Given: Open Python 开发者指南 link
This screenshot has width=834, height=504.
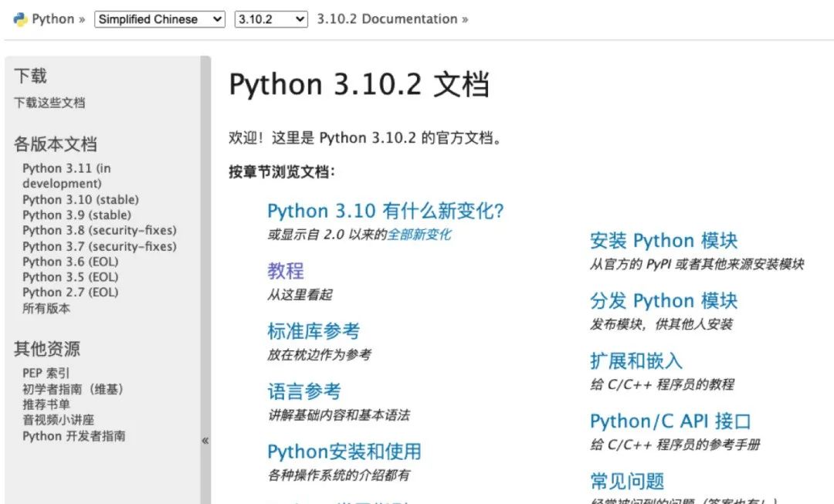Looking at the screenshot, I should tap(74, 436).
